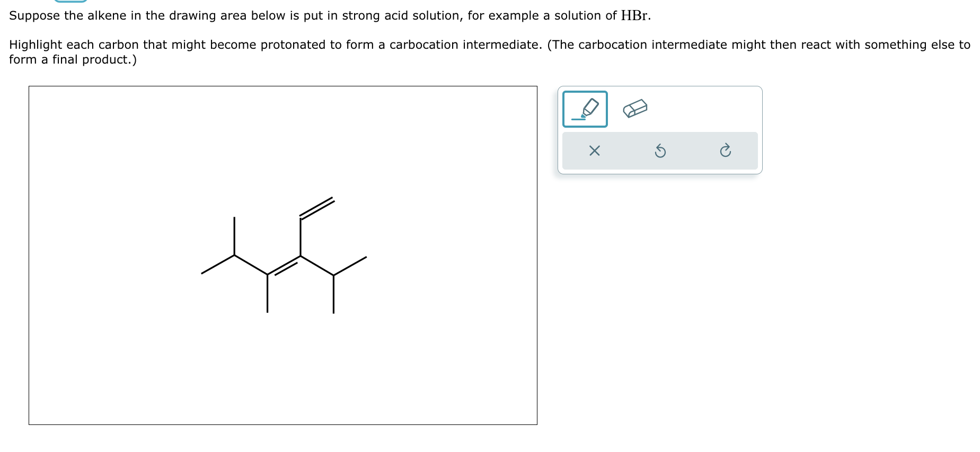The height and width of the screenshot is (452, 980).
Task: Click the X icon to clear all highlights
Action: click(594, 151)
